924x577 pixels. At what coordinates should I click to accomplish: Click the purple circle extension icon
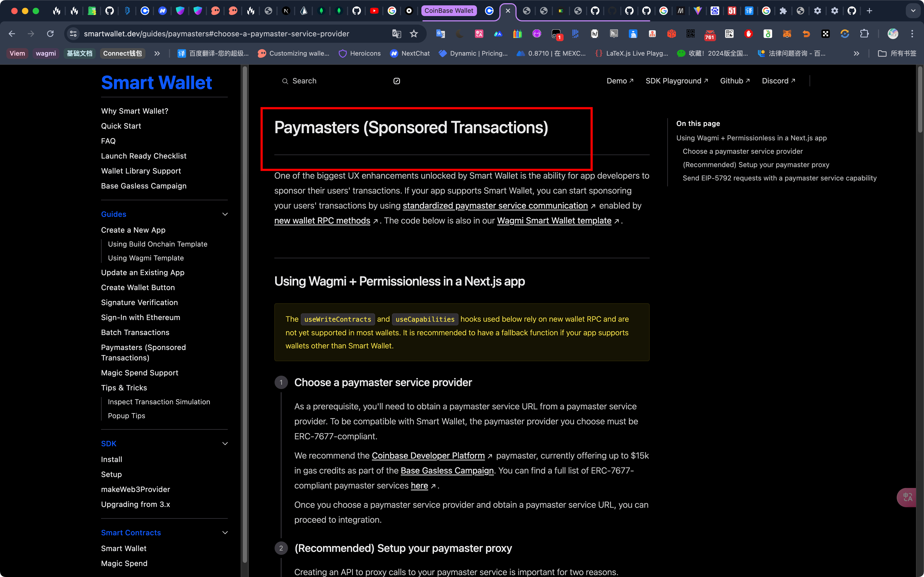(537, 34)
